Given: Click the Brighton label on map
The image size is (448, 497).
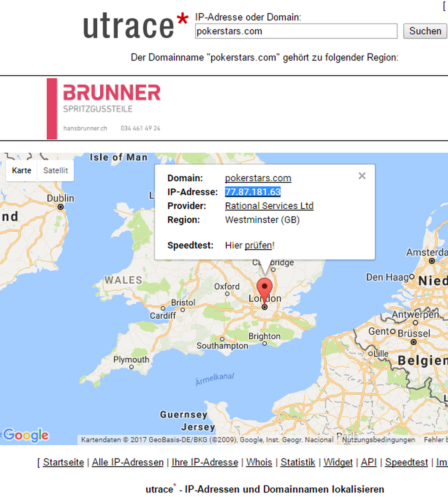Looking at the screenshot, I should click(264, 336).
